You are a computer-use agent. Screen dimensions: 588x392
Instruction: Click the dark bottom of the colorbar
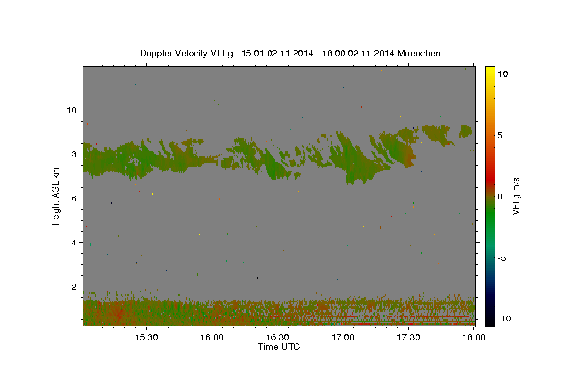point(490,318)
